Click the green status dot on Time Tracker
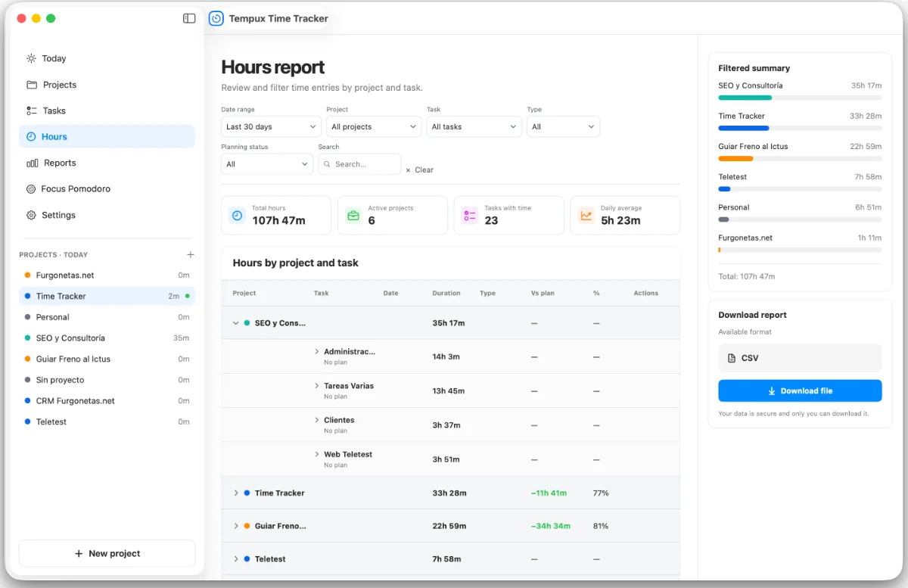The image size is (908, 588). click(188, 297)
